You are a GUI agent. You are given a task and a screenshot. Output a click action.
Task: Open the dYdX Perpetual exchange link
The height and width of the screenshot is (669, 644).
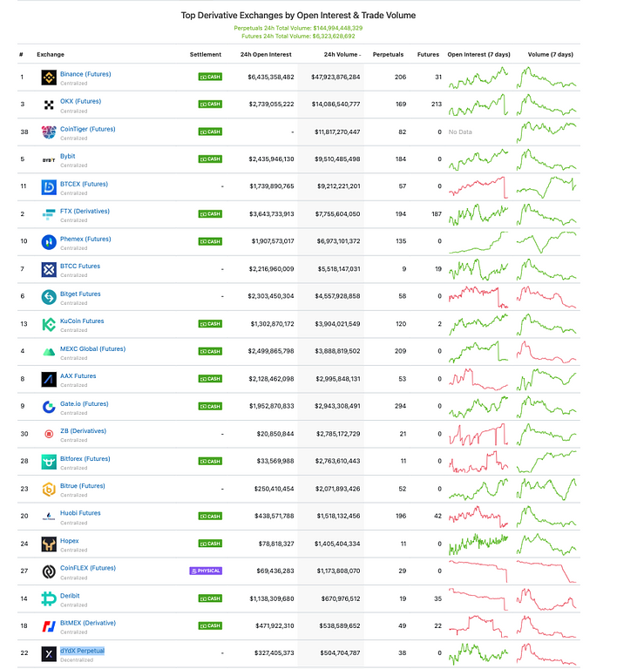[82, 651]
